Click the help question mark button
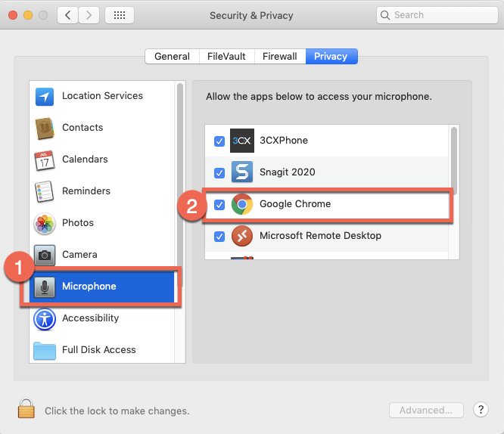Viewport: 504px width, 434px height. (x=481, y=410)
